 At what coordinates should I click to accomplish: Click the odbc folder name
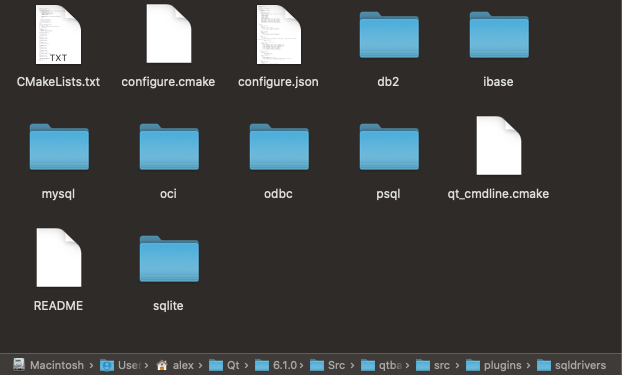(278, 194)
